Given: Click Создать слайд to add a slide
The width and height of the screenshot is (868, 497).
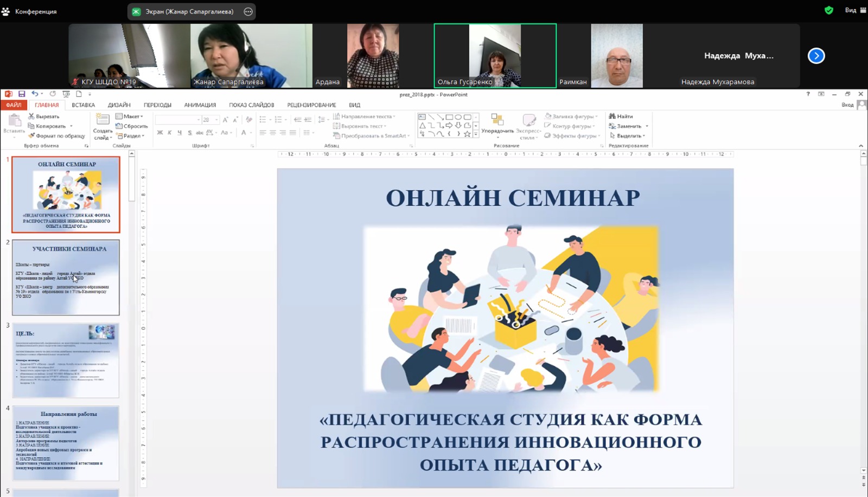Looking at the screenshot, I should click(x=103, y=126).
